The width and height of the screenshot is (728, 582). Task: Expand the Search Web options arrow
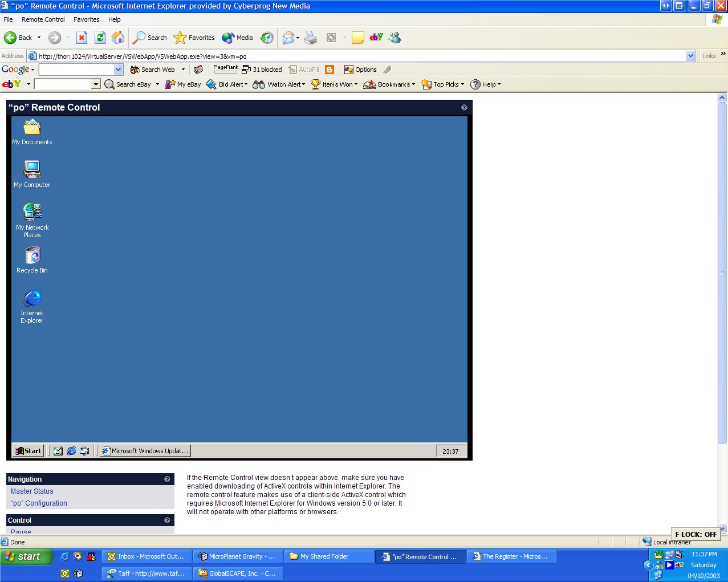coord(183,70)
